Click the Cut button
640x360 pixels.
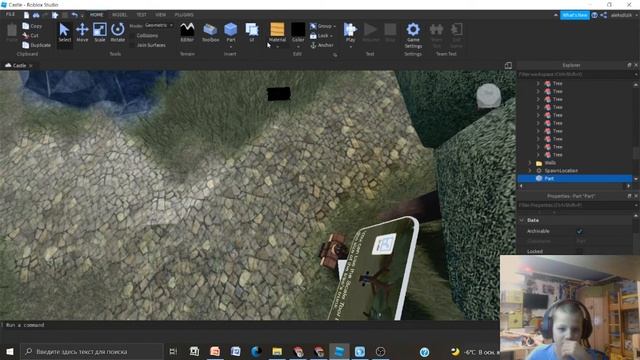click(x=31, y=36)
